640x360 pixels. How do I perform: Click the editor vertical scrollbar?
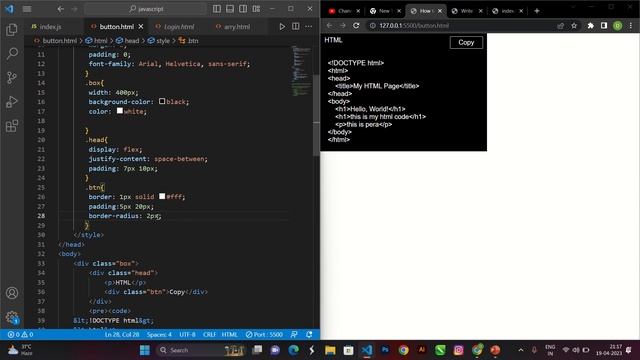316,115
